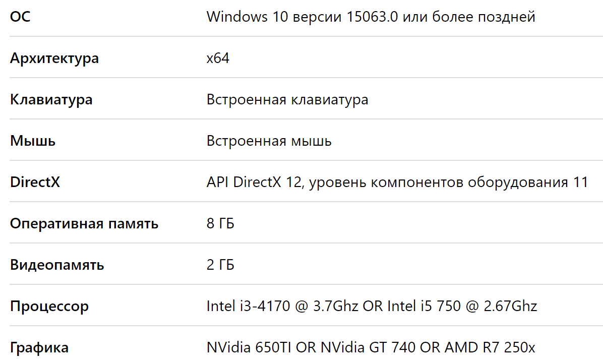Select the Встроенная клавиатура value
The height and width of the screenshot is (364, 603).
pyautogui.click(x=287, y=99)
